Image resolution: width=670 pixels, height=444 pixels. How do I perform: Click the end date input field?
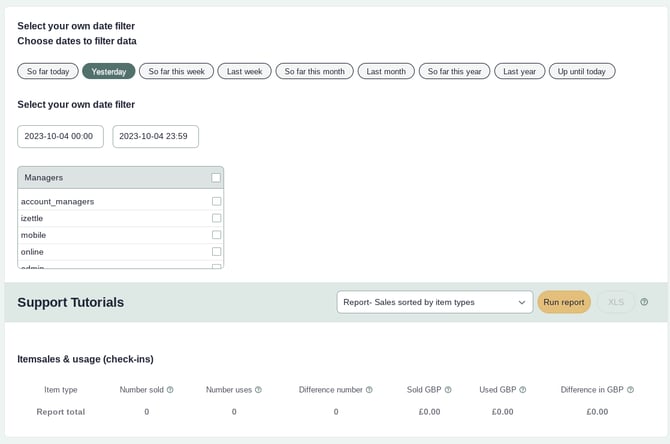click(155, 137)
